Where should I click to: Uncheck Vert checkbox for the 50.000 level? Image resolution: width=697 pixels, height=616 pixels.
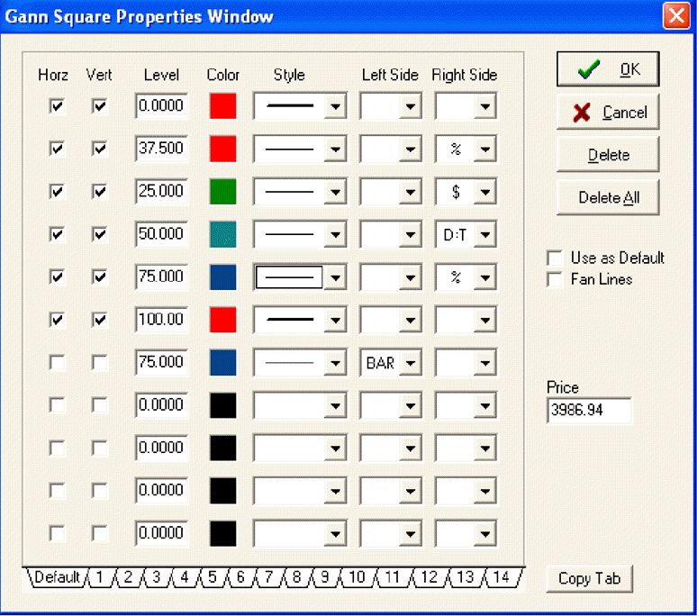coord(100,234)
